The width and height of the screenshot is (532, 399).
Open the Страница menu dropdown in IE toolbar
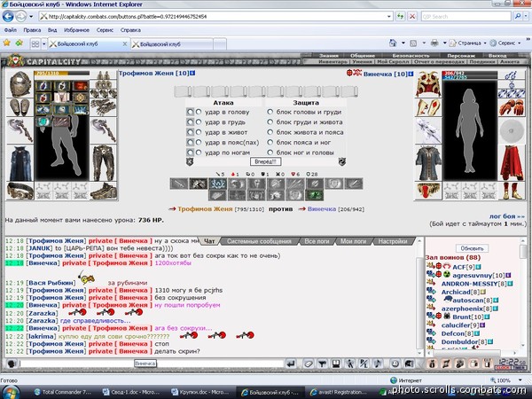[x=485, y=43]
